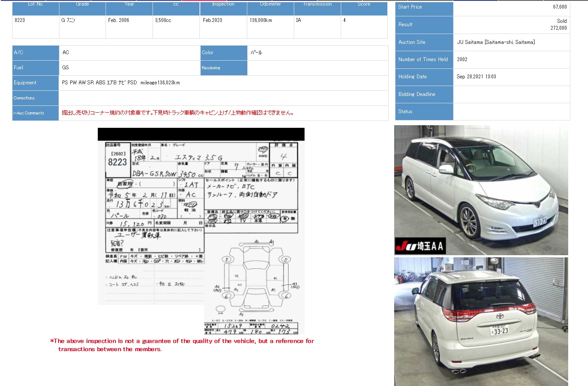The image size is (588, 386).
Task: Click the lot number 8223 cell
Action: tap(20, 20)
